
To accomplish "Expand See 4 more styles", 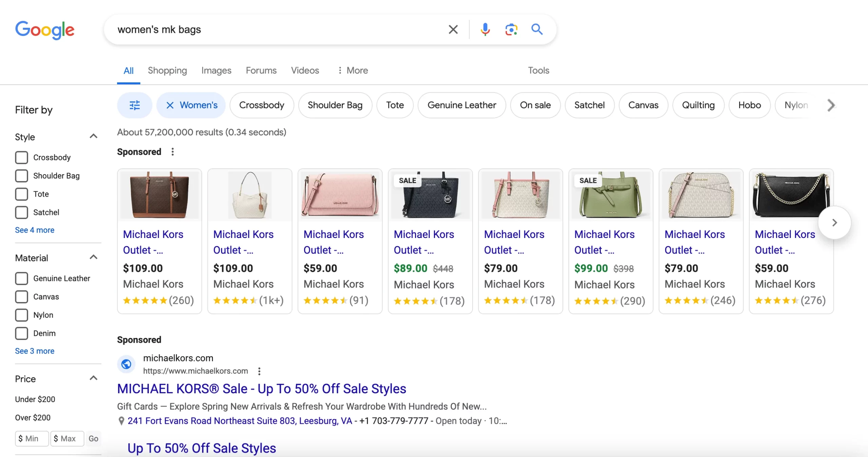I will (35, 230).
